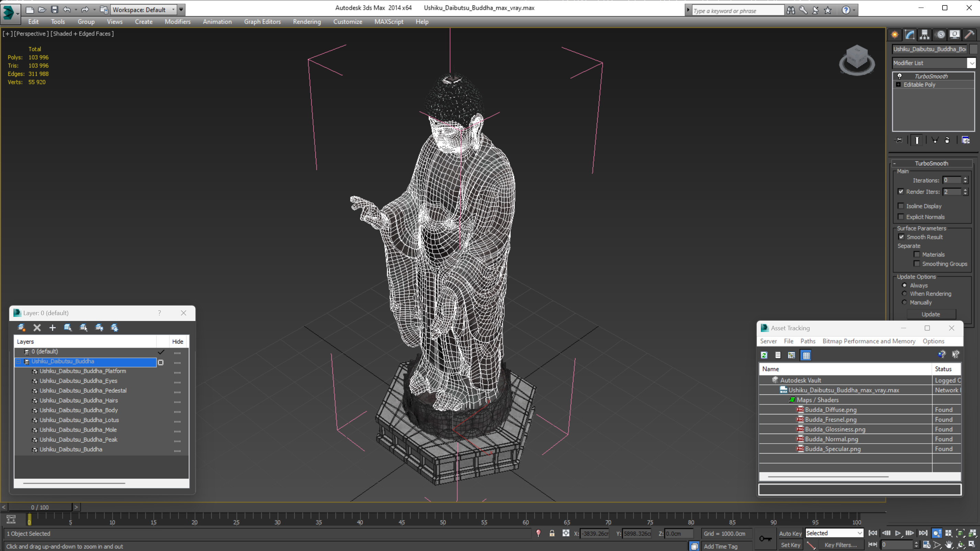
Task: Select the Manually update radio button
Action: pyautogui.click(x=904, y=302)
